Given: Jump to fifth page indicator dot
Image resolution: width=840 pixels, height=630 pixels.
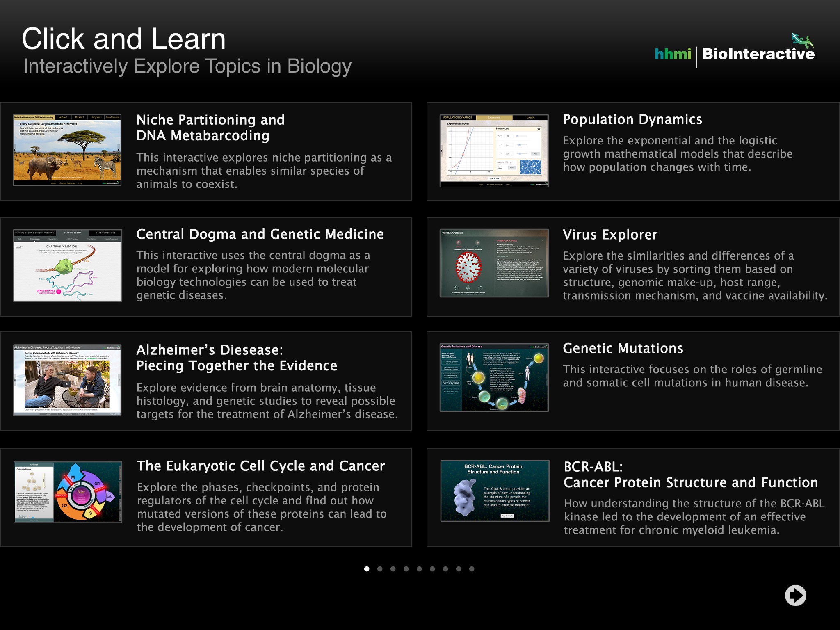Looking at the screenshot, I should (419, 569).
